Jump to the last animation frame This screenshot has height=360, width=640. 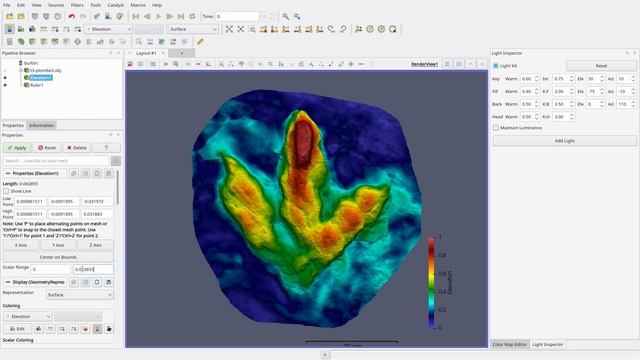pyautogui.click(x=181, y=16)
